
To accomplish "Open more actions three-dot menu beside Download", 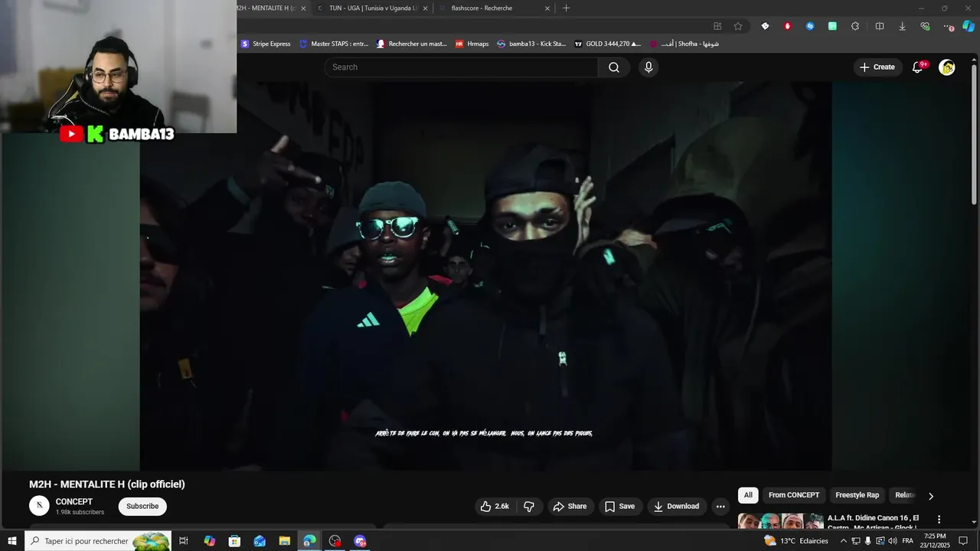I will (x=720, y=507).
